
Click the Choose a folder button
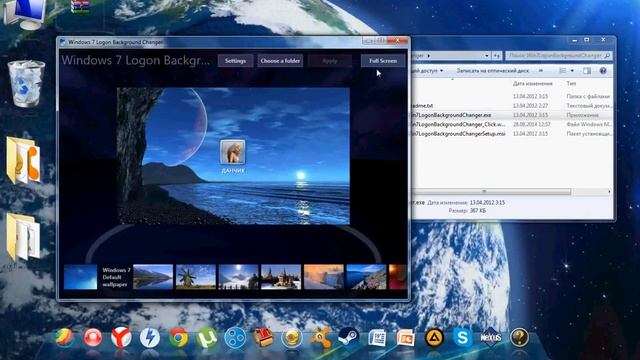click(280, 61)
